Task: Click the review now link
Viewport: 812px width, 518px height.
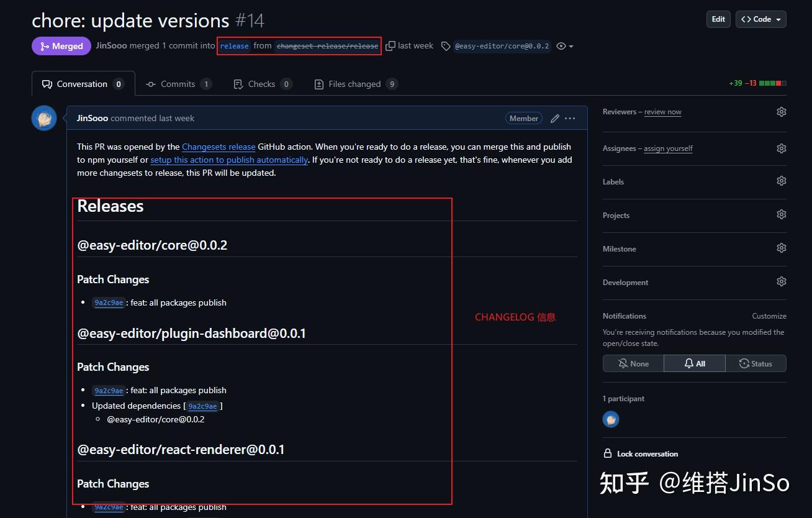Action: 662,111
